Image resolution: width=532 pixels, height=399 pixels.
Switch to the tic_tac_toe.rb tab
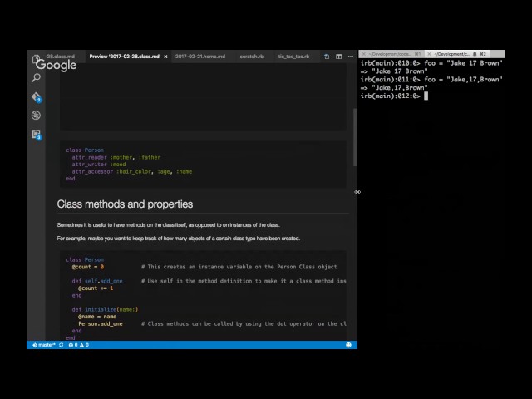pyautogui.click(x=293, y=57)
